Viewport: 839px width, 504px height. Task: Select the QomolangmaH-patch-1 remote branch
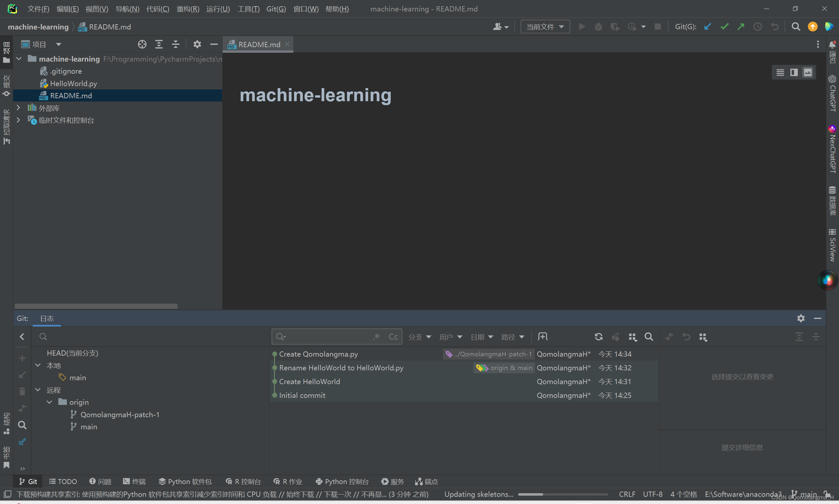click(x=120, y=414)
